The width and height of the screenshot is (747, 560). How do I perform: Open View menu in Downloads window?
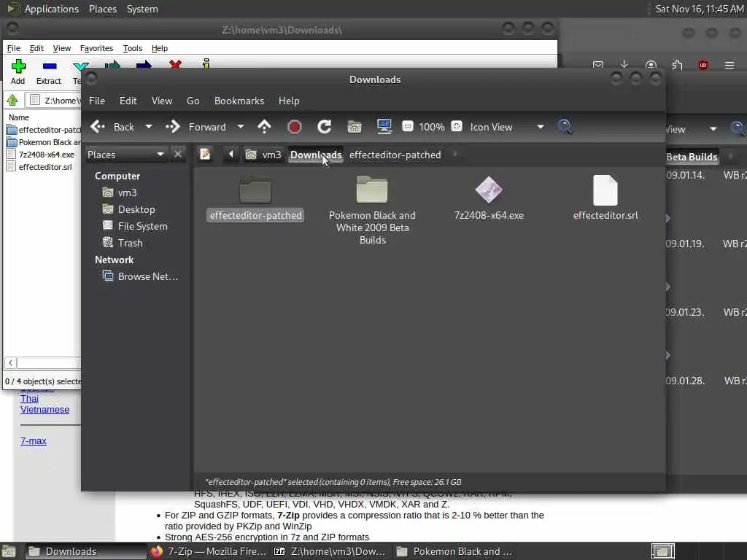[x=162, y=101]
